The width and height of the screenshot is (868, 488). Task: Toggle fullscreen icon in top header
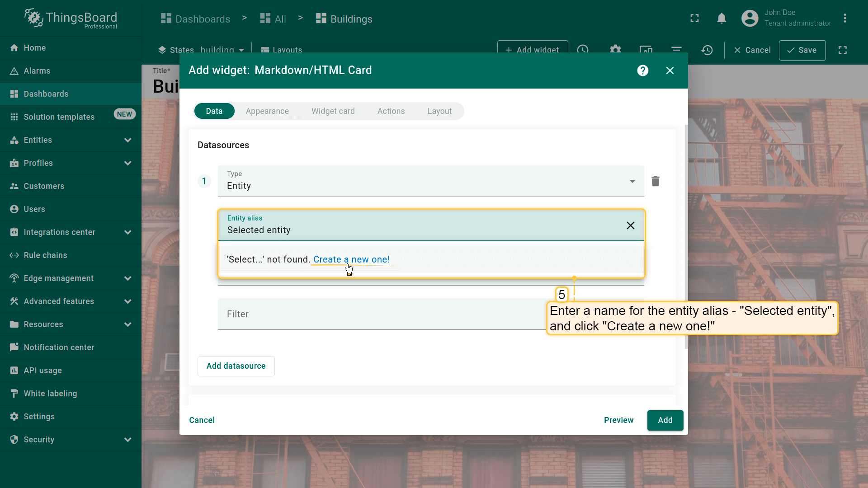(694, 19)
